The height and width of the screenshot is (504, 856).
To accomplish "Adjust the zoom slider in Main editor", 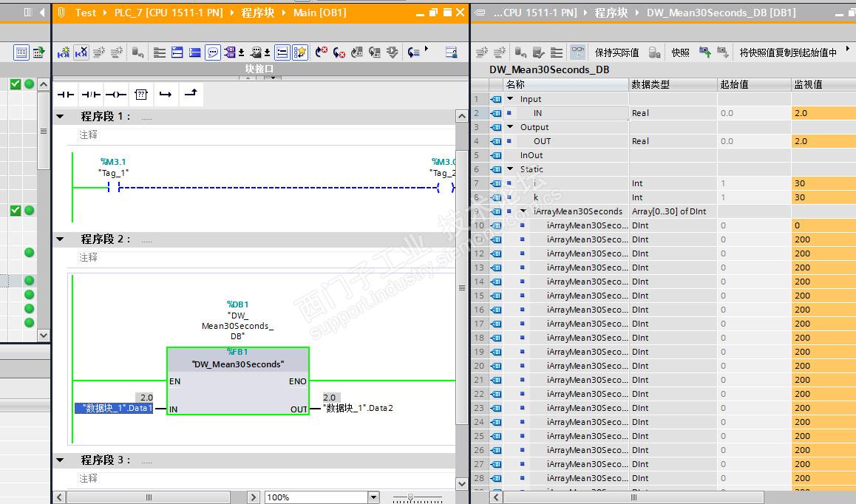I will click(x=410, y=497).
